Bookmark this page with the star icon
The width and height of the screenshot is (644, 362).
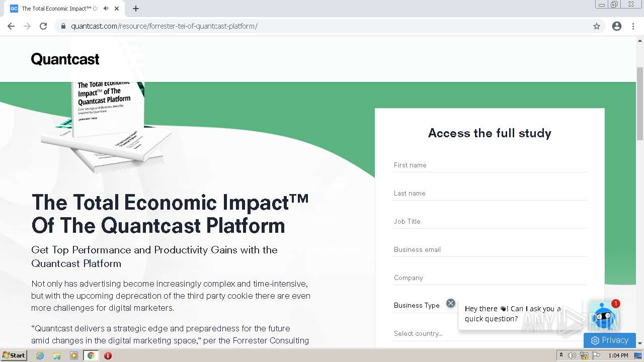(597, 26)
